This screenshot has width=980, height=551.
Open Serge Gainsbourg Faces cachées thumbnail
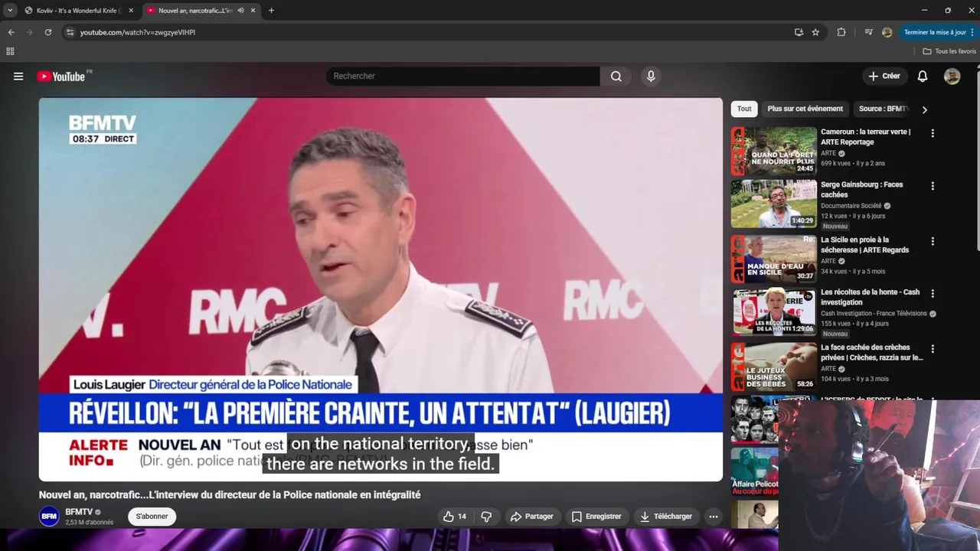pyautogui.click(x=773, y=204)
